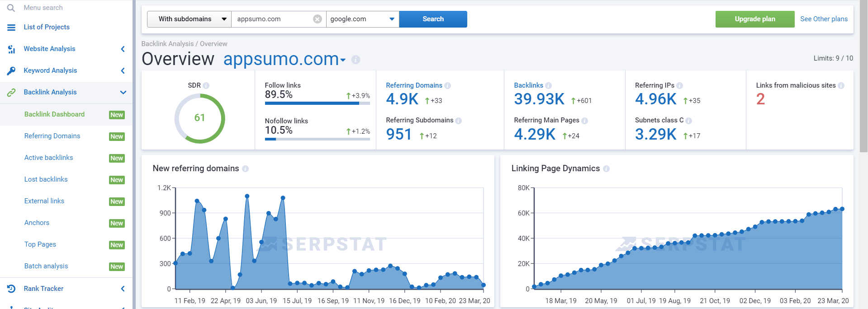Screen dimensions: 868x309
Task: Click the info icon next to Referring Main Pages
Action: tap(585, 121)
